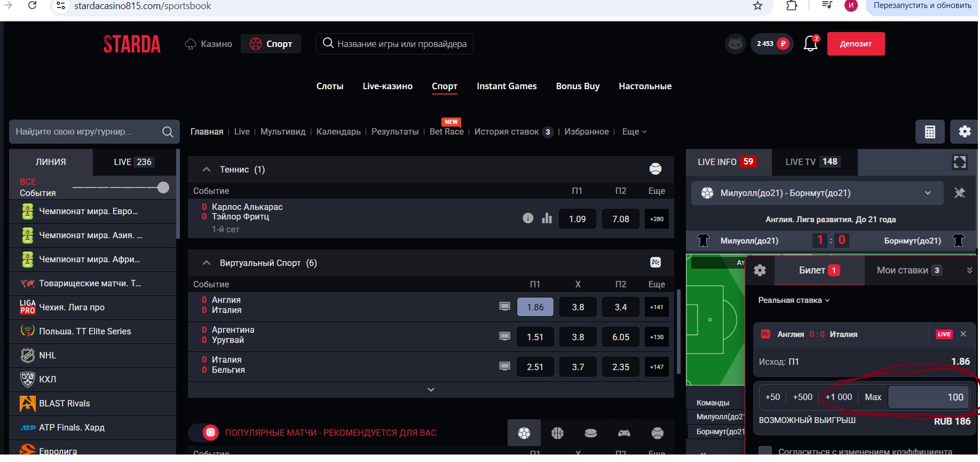Expand live widget to fullscreen
The height and width of the screenshot is (462, 980).
(x=959, y=162)
